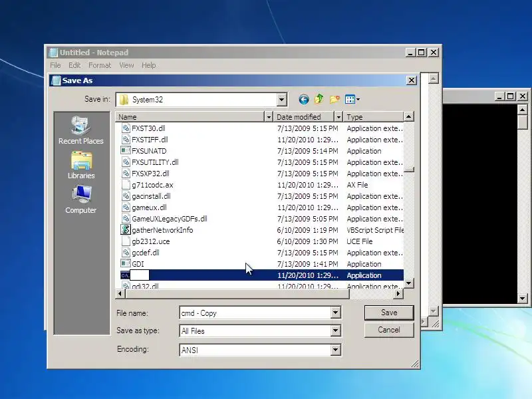Image resolution: width=532 pixels, height=399 pixels.
Task: Open the Format menu in Notepad
Action: [x=100, y=65]
